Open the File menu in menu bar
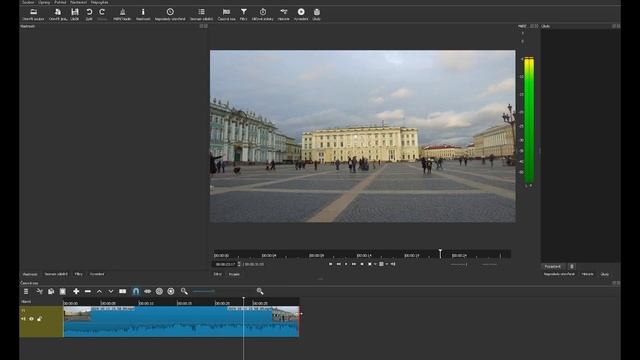Image resolution: width=640 pixels, height=360 pixels. pos(28,2)
